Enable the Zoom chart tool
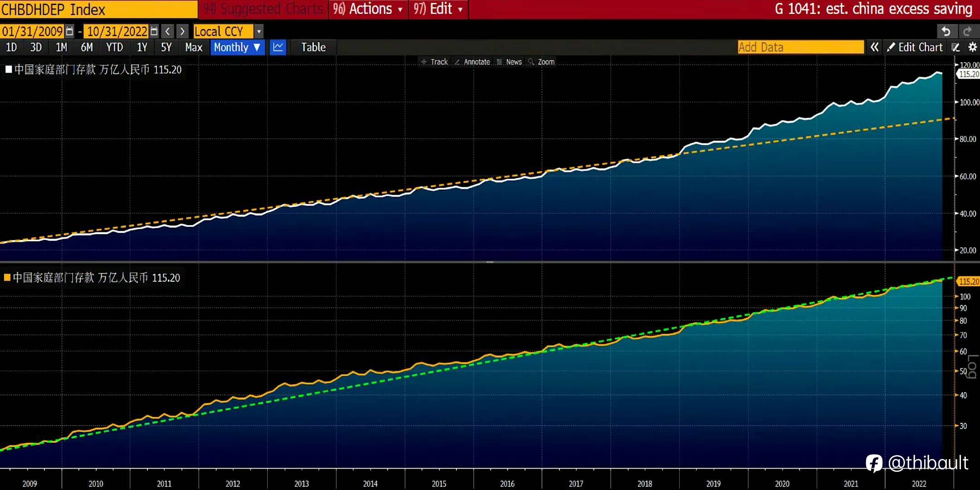The width and height of the screenshot is (980, 490). pos(542,62)
